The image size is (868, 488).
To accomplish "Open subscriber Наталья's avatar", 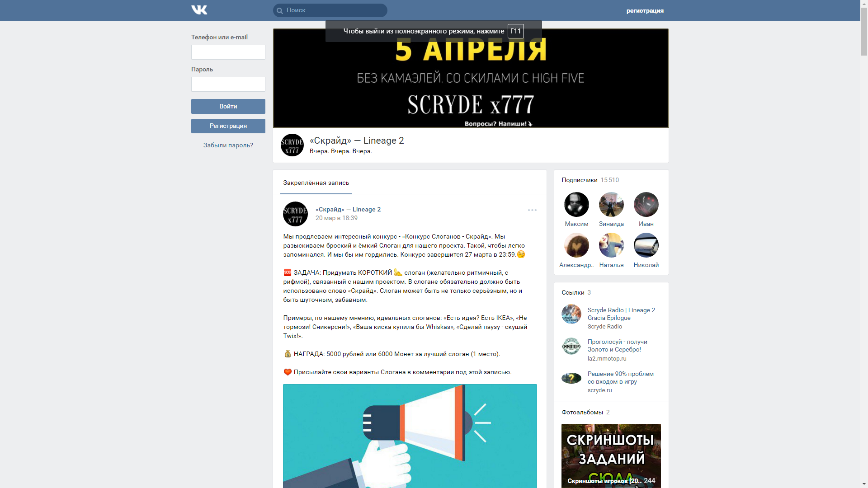I will click(x=611, y=245).
